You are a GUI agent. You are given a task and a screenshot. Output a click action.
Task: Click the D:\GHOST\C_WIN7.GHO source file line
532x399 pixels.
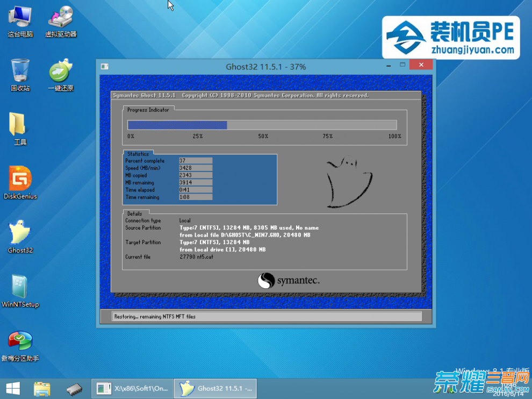pyautogui.click(x=245, y=235)
